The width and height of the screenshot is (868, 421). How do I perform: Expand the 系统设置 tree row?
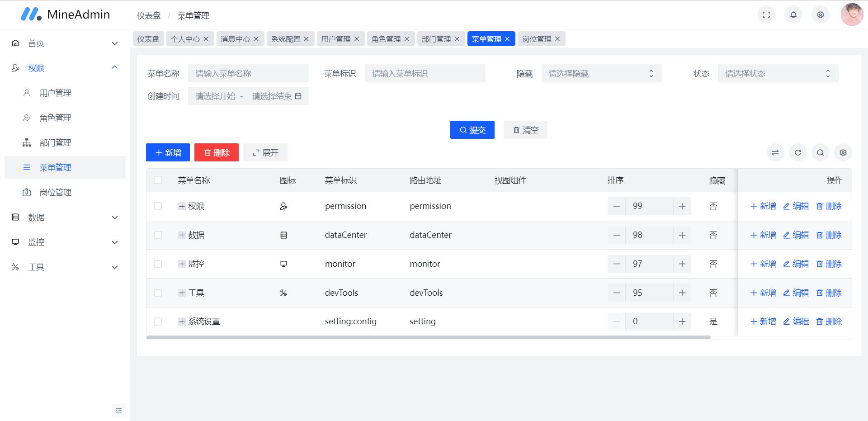[182, 322]
